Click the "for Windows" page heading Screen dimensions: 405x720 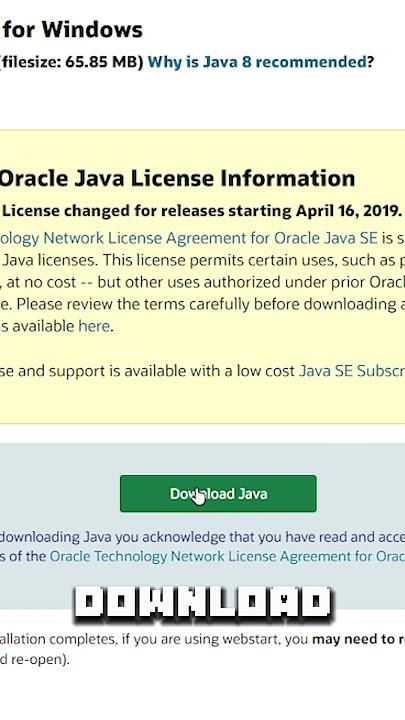73,30
